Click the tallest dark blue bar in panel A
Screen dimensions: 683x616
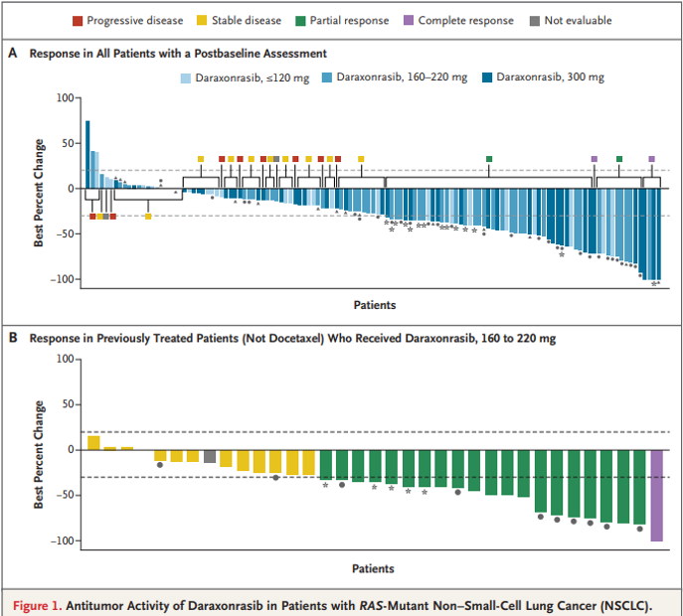point(87,155)
